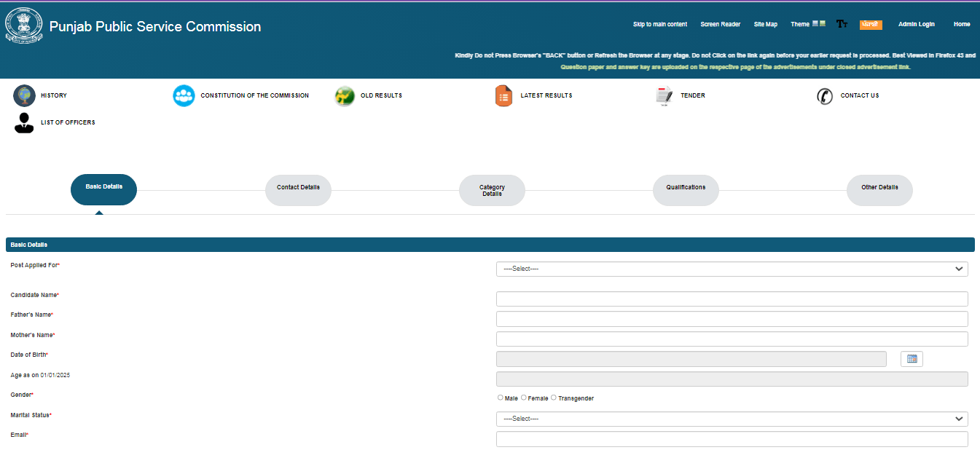This screenshot has height=450, width=980.
Task: Click the Contact Us phone icon
Action: [825, 95]
